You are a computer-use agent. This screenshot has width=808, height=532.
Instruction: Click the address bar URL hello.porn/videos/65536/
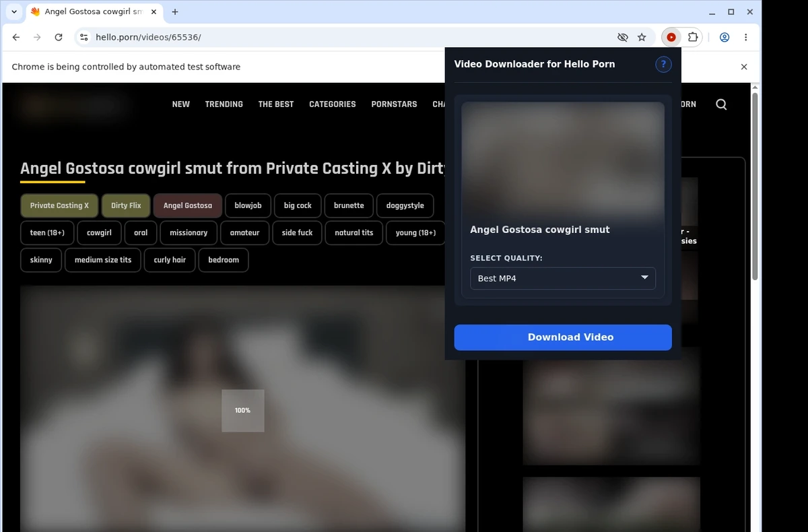coord(148,38)
